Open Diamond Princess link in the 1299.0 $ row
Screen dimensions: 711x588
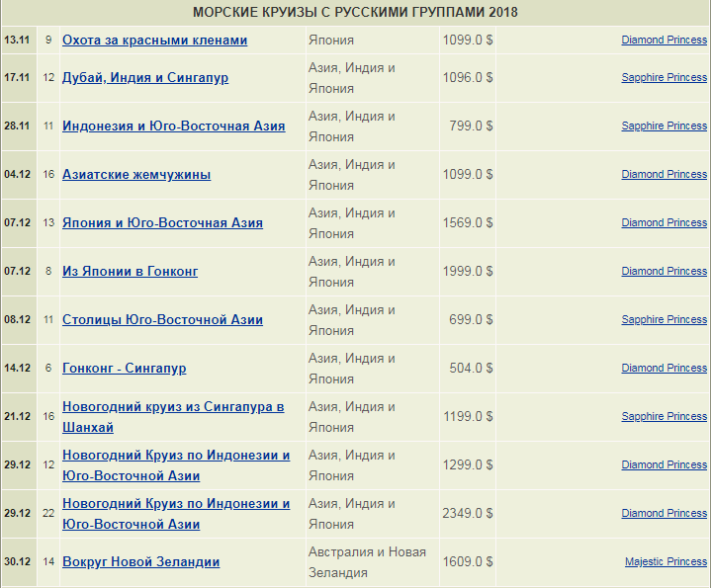[x=664, y=465]
